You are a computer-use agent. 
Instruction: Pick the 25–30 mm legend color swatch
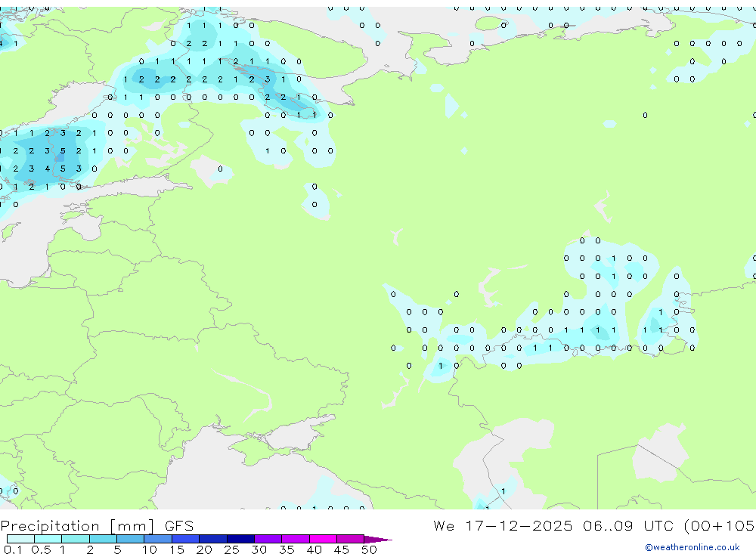240,539
